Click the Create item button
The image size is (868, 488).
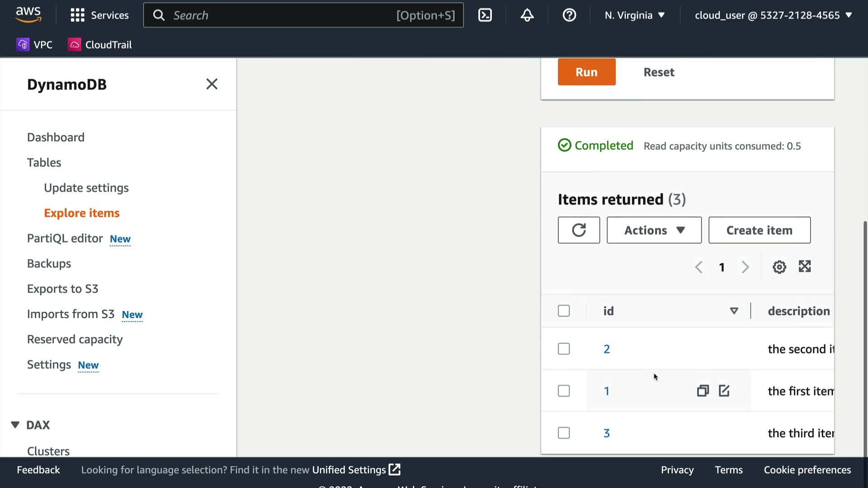(x=759, y=230)
